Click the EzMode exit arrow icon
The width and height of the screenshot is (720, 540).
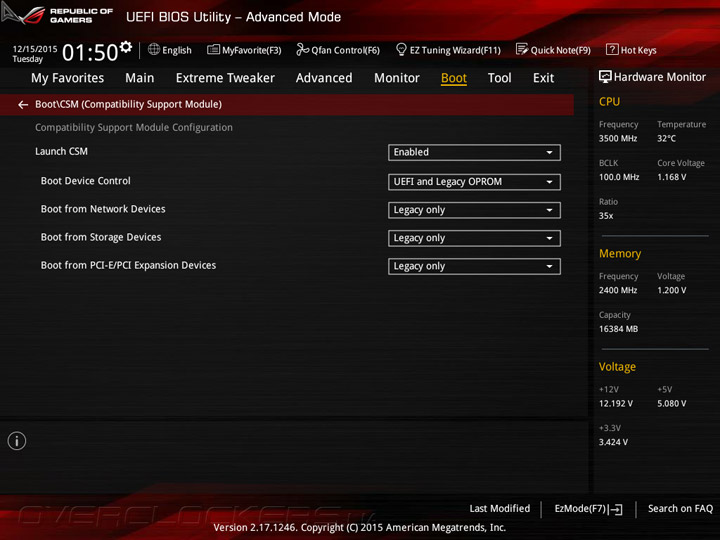[x=616, y=509]
